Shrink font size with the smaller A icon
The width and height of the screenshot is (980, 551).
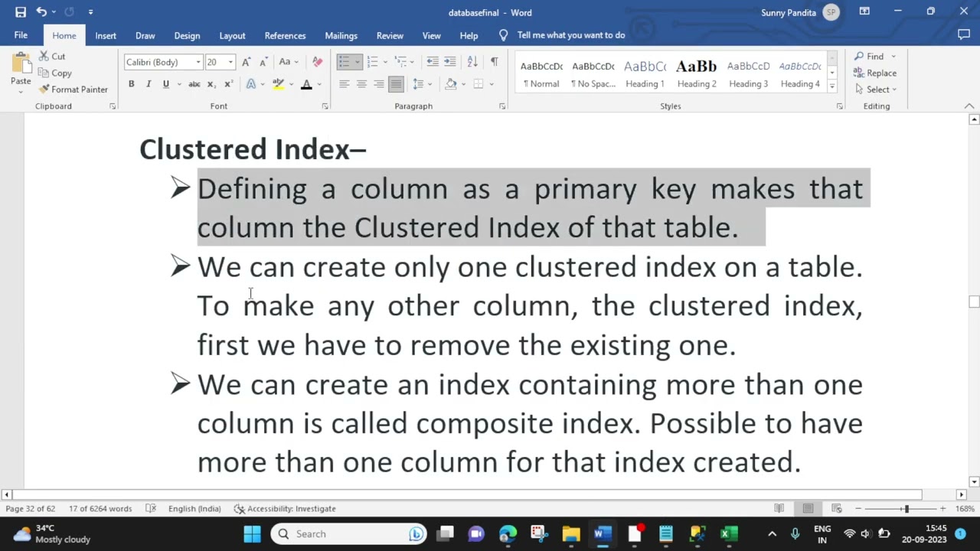[x=263, y=62]
